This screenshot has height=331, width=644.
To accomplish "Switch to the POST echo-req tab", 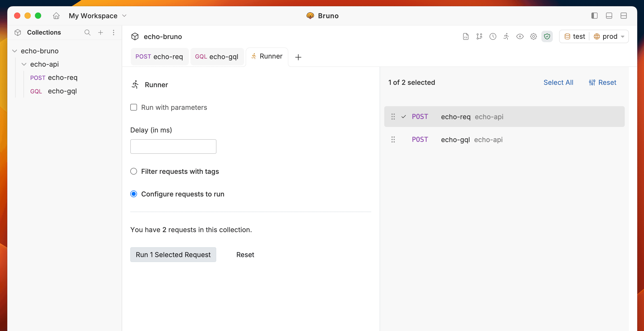I will coord(159,57).
